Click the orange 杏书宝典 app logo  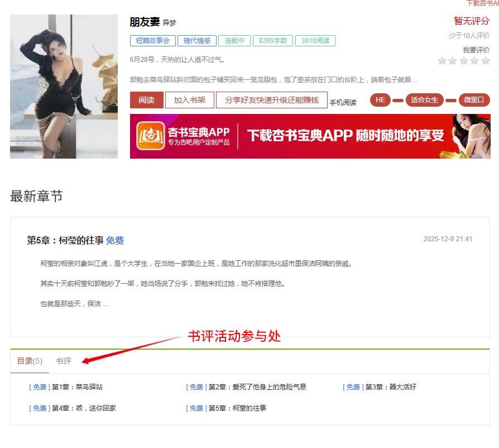pyautogui.click(x=151, y=136)
